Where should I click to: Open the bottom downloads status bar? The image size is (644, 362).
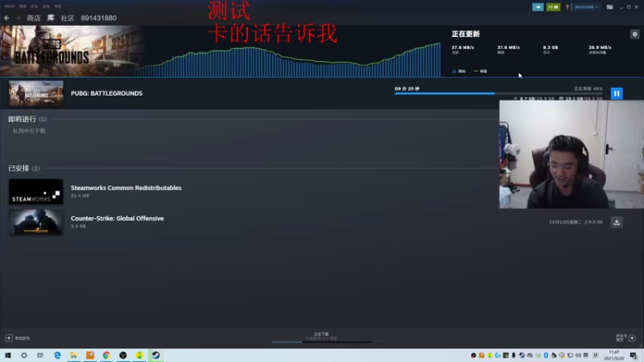tap(321, 337)
